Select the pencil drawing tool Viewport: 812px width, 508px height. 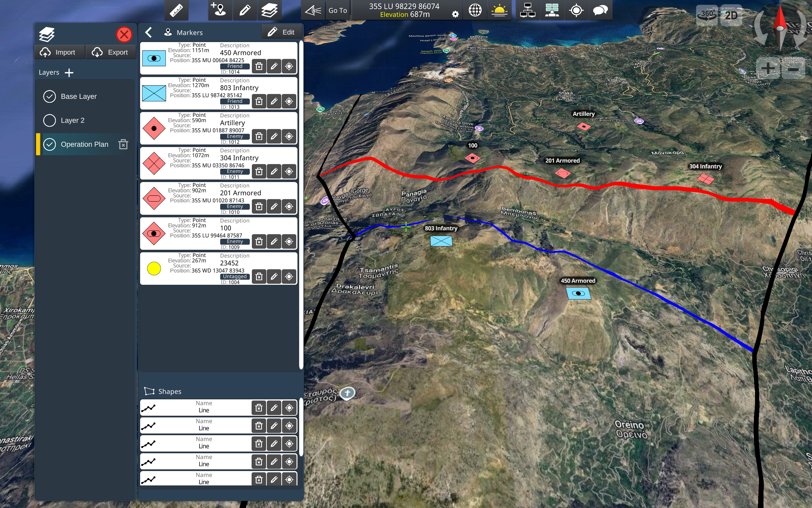click(x=245, y=10)
